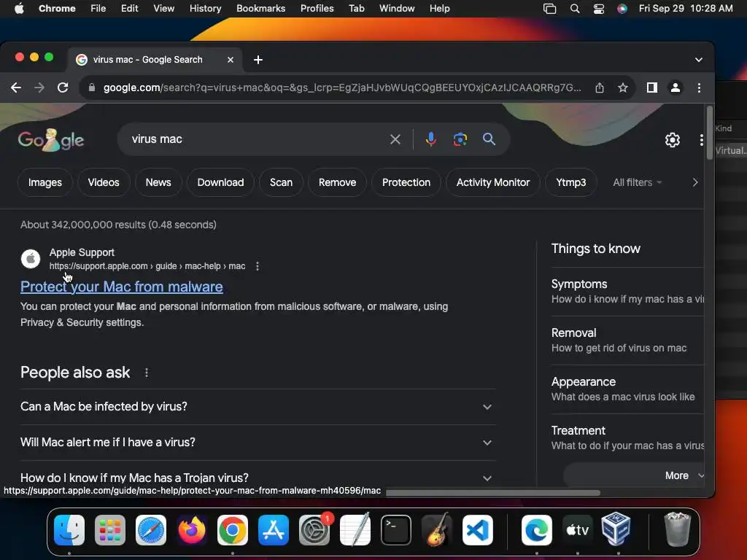Share this page from address bar

click(600, 87)
